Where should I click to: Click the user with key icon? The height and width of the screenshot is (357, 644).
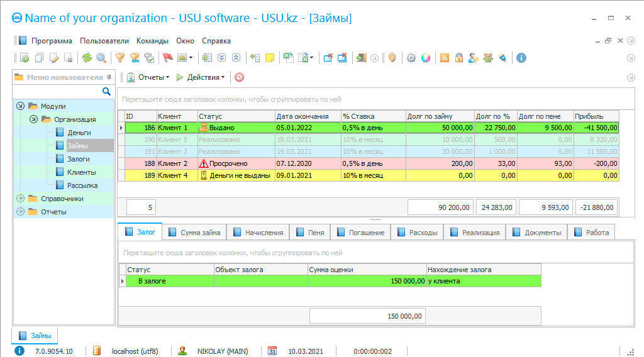pos(473,58)
